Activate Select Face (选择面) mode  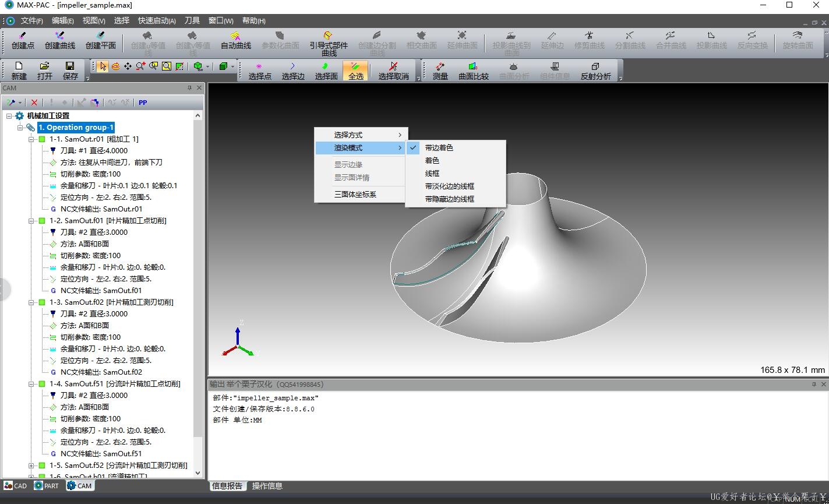click(326, 71)
